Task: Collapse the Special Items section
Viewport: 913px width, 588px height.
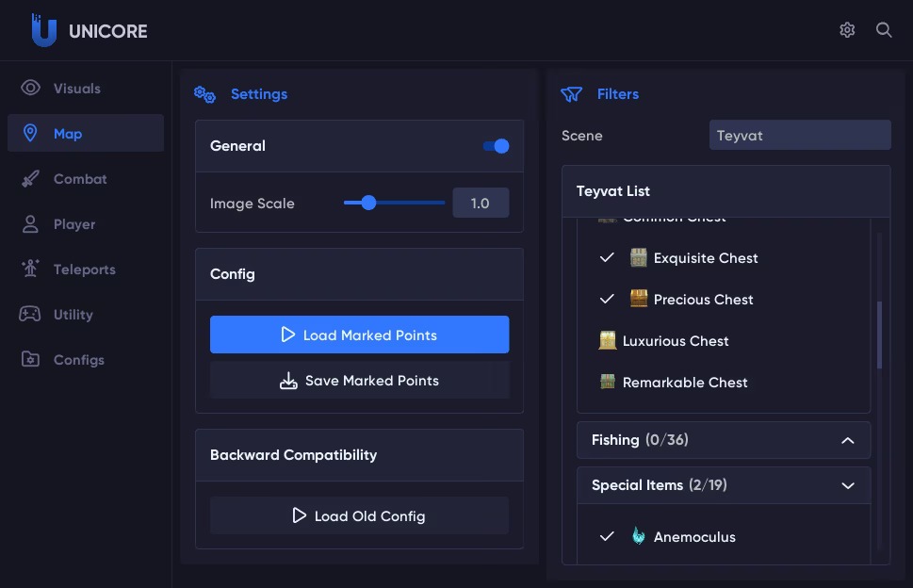Action: (x=848, y=485)
